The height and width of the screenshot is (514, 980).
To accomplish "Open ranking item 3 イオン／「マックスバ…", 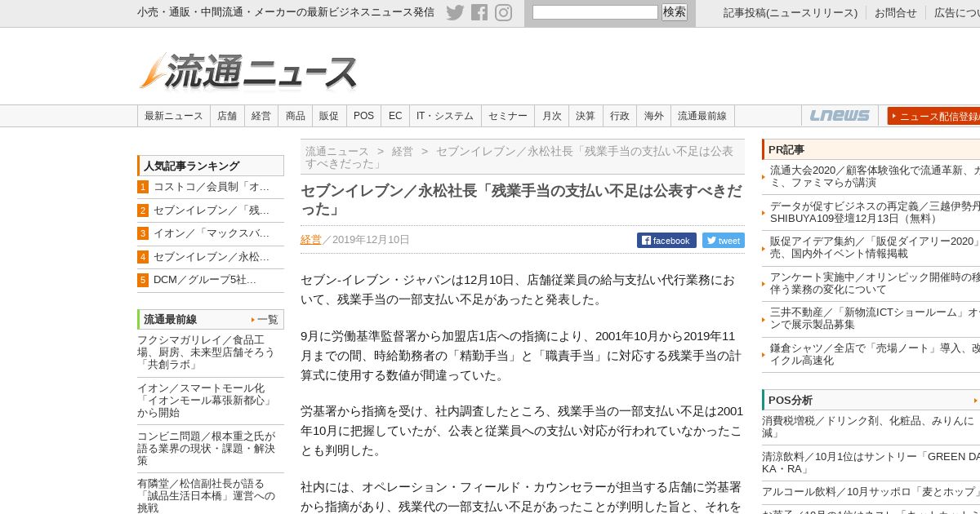I will [211, 233].
